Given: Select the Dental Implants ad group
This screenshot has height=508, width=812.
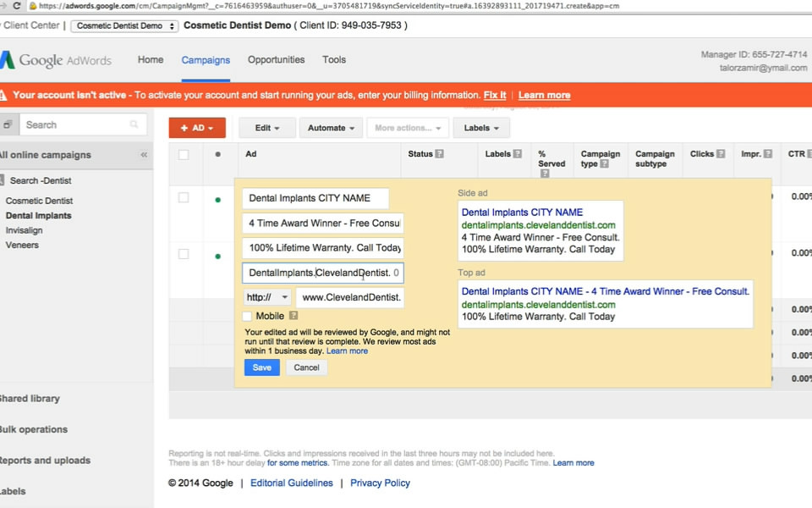Looking at the screenshot, I should point(38,215).
